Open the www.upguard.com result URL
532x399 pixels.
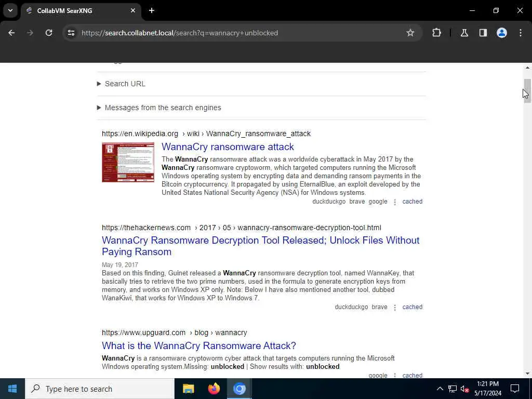pos(175,333)
